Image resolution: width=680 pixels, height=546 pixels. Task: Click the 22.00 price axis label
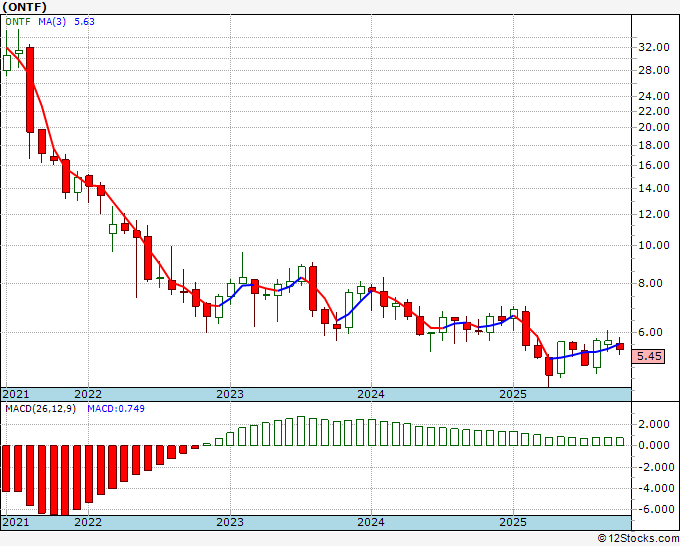pyautogui.click(x=654, y=111)
